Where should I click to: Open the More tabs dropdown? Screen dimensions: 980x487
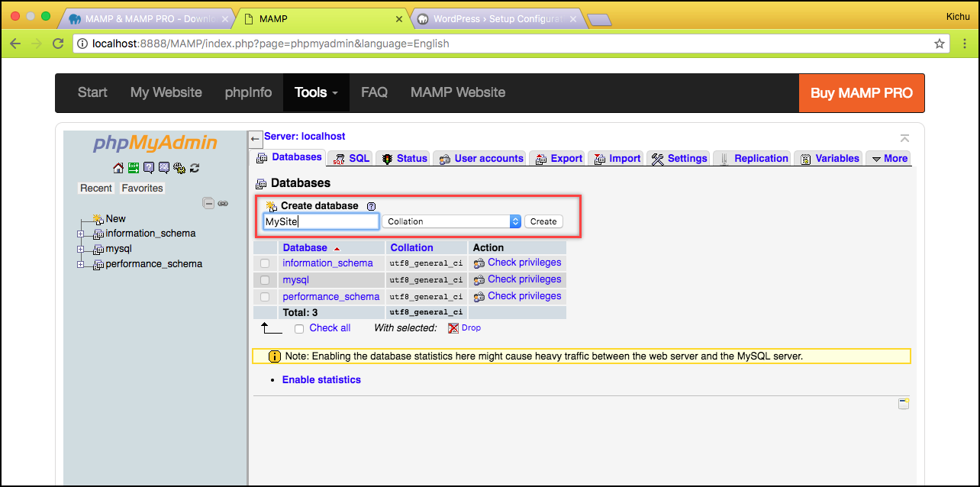pos(889,159)
